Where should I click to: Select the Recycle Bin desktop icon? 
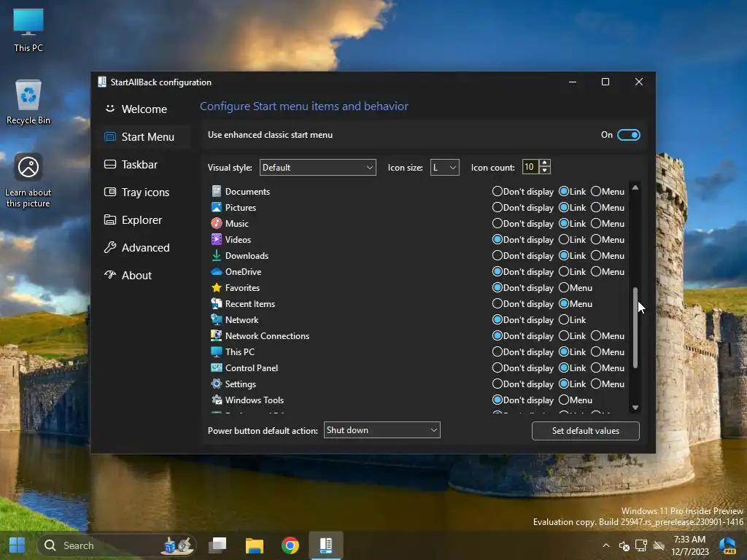[x=28, y=102]
